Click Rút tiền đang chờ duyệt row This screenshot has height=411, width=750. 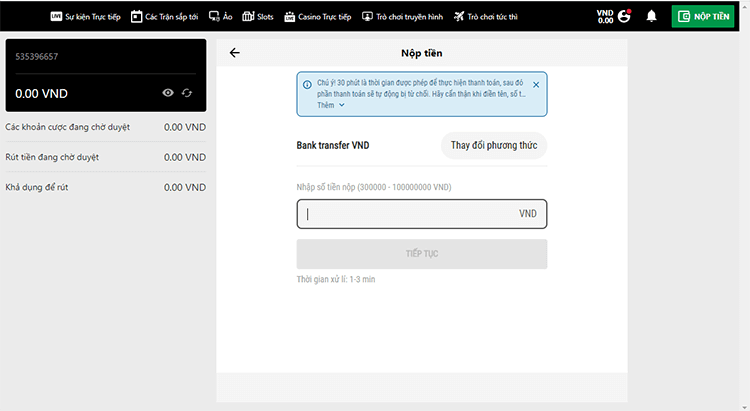106,157
